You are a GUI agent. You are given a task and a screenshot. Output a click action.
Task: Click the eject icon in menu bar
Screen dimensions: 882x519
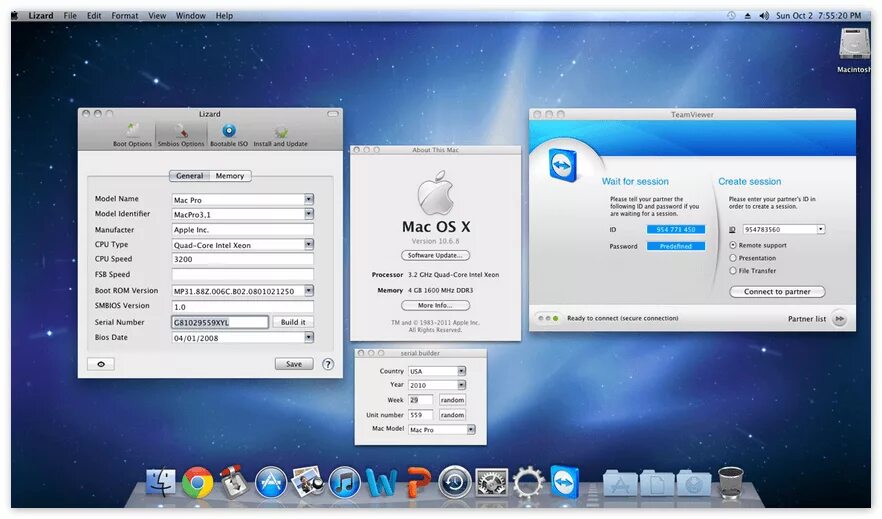point(748,16)
